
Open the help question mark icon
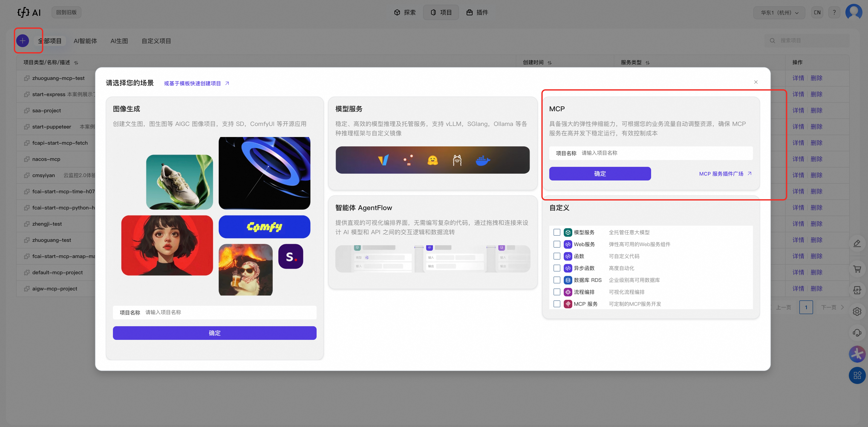tap(834, 13)
